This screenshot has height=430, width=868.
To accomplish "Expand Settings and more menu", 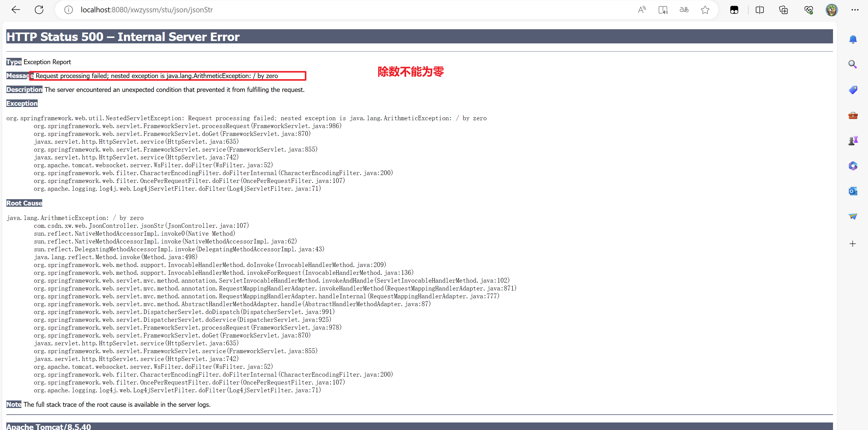I will pos(854,10).
